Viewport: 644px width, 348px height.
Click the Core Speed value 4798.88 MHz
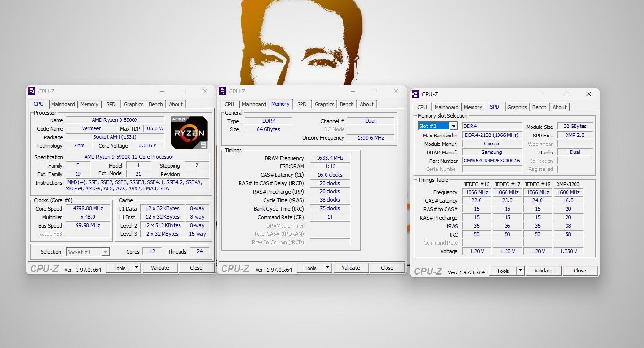click(88, 208)
